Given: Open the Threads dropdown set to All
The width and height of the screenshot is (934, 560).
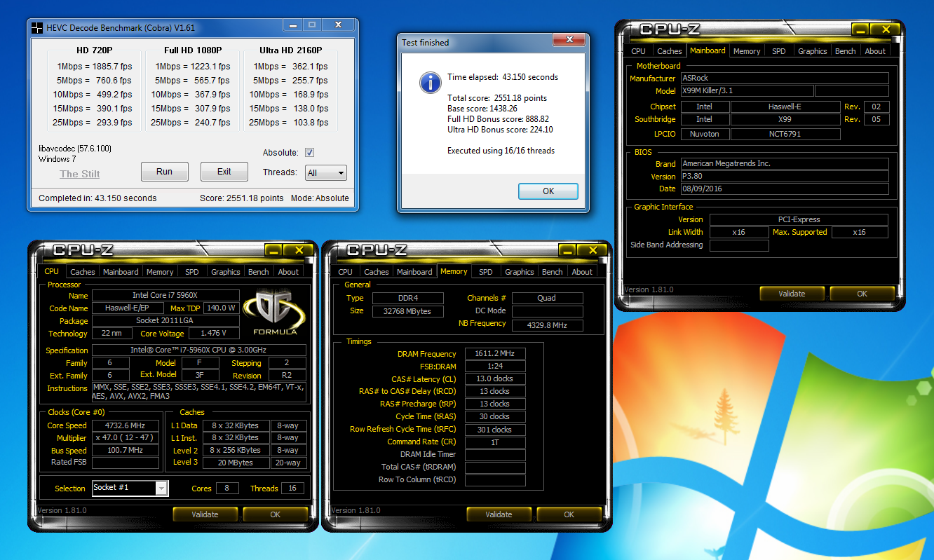Looking at the screenshot, I should [326, 172].
